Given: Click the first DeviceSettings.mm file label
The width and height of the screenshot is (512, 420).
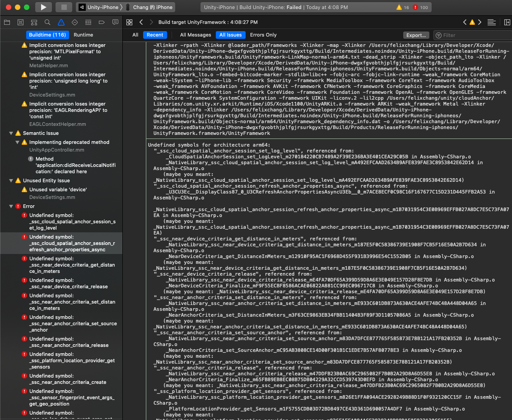Looking at the screenshot, I should pos(52,95).
